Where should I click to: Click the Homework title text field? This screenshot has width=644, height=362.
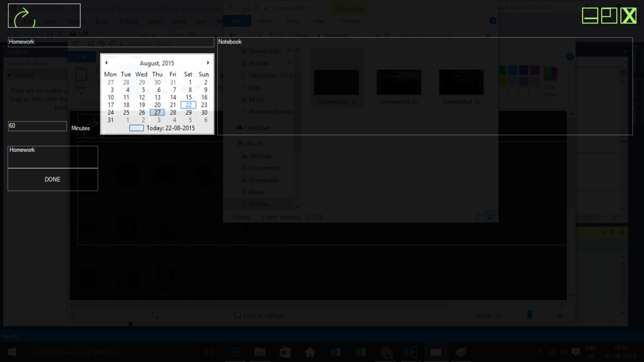pos(111,42)
